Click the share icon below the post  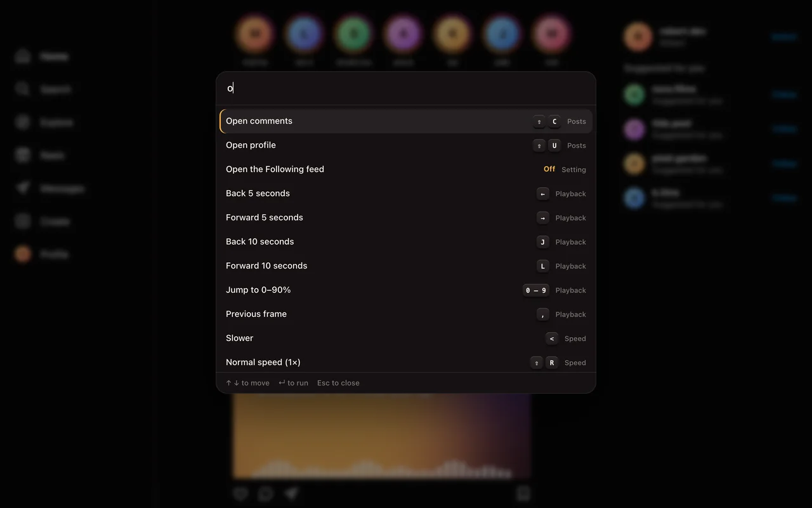coord(291,493)
